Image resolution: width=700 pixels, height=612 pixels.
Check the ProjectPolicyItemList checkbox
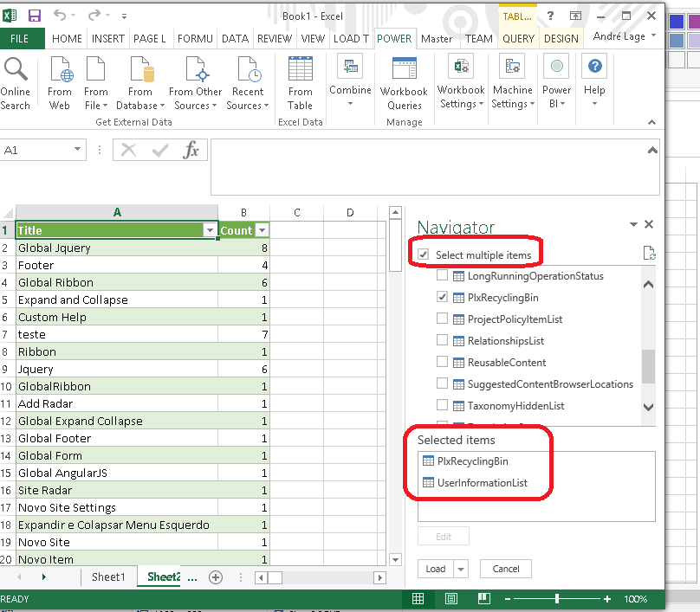coord(442,319)
